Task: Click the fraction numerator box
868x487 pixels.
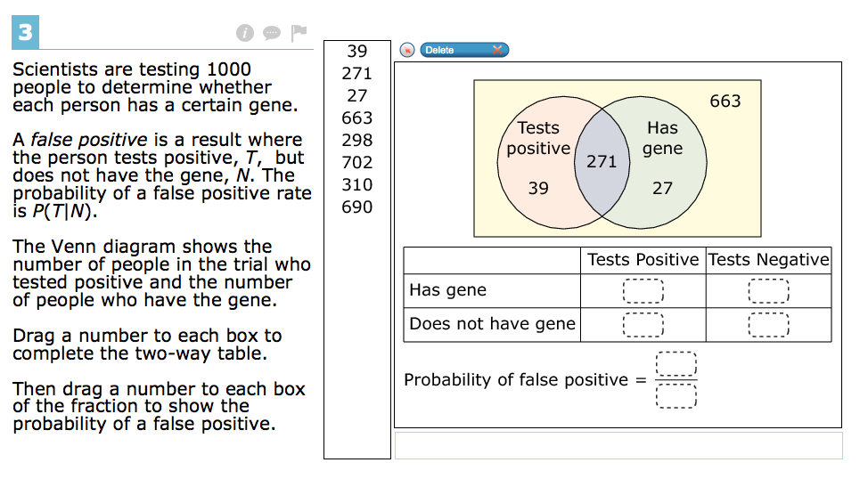Action: [x=676, y=364]
